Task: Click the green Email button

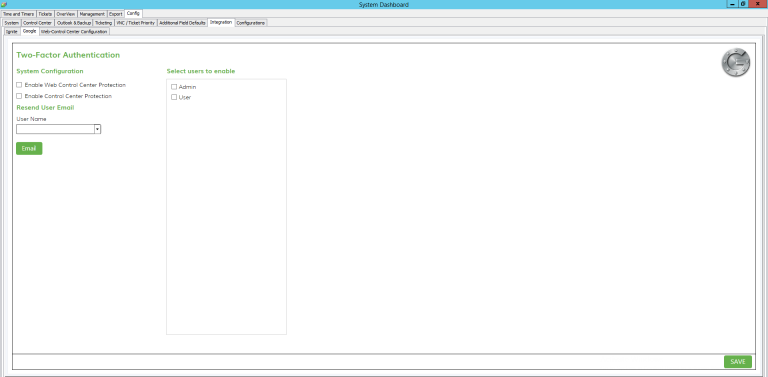Action: (29, 148)
